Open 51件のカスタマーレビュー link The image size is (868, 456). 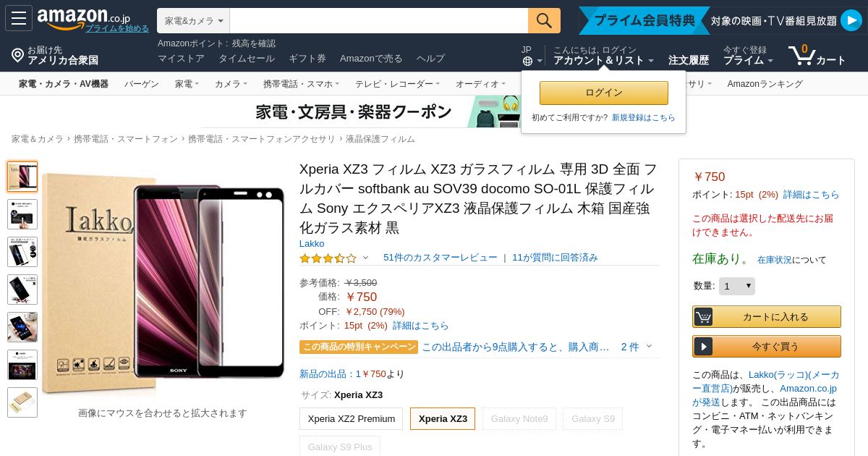pyautogui.click(x=441, y=258)
